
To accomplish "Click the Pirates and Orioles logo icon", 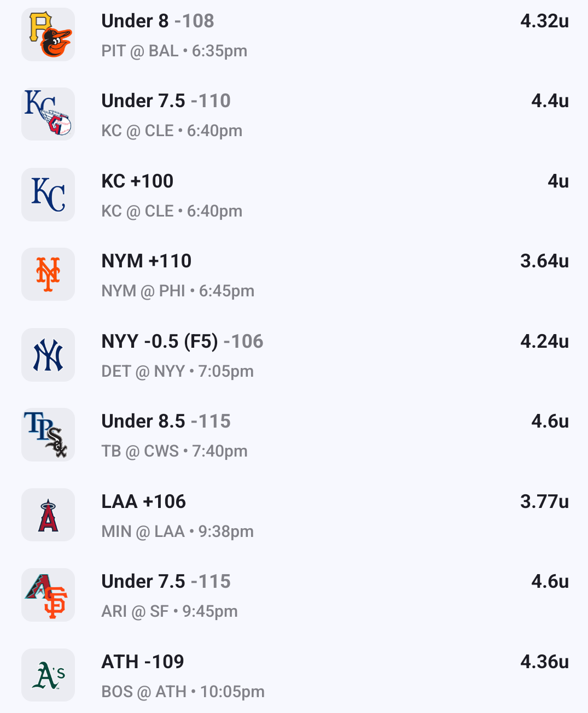I will [x=48, y=34].
